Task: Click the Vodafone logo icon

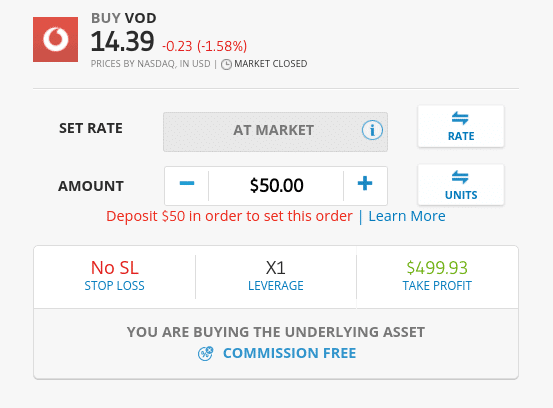Action: click(x=55, y=39)
